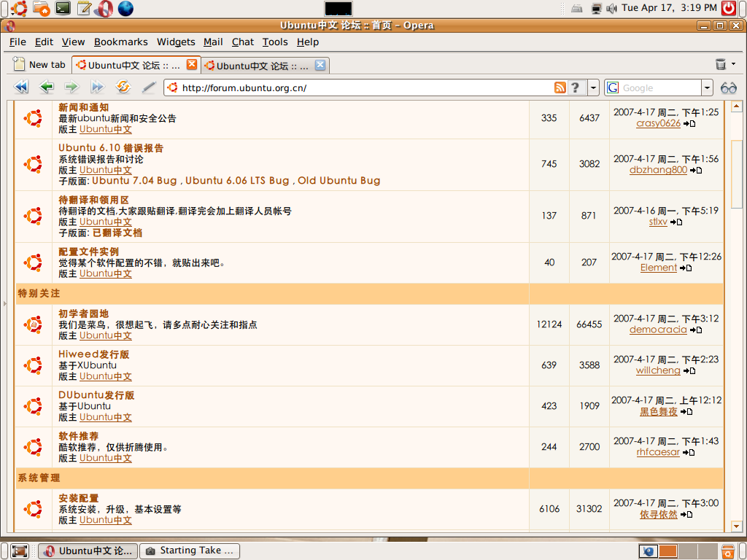The image size is (747, 560).
Task: Expand the side panel toggle at left edge
Action: 5,303
